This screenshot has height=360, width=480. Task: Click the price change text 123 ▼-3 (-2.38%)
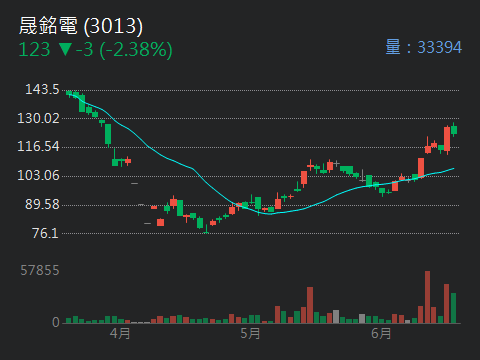click(95, 50)
